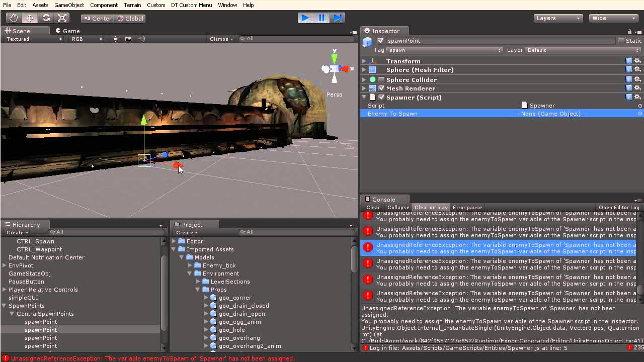
Task: Collapse the SpawnPoints hierarchy item
Action: 5,306
